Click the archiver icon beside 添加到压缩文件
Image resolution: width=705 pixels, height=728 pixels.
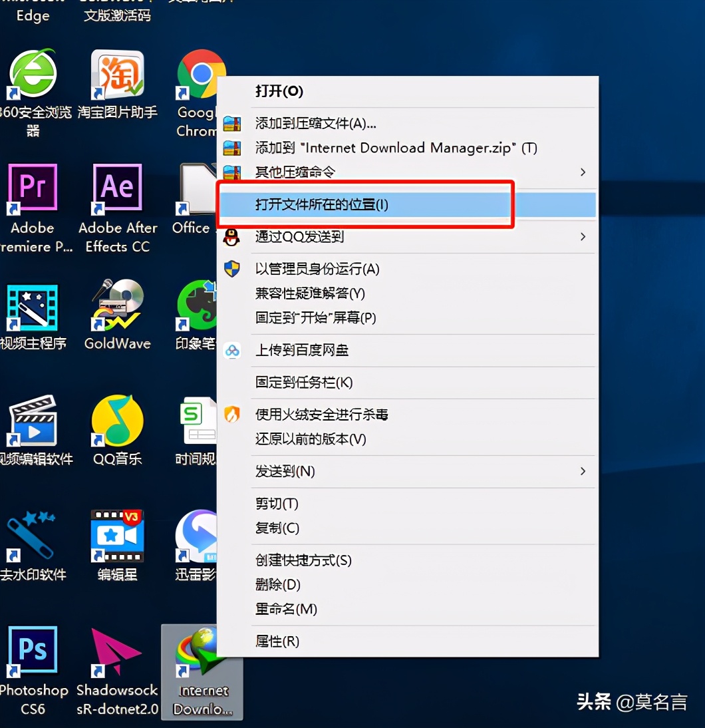(232, 124)
